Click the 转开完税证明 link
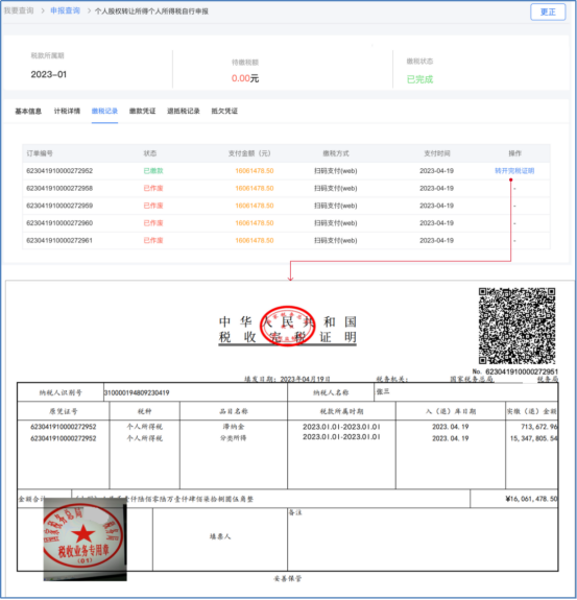Viewport: 577px width, 600px height. tap(514, 171)
